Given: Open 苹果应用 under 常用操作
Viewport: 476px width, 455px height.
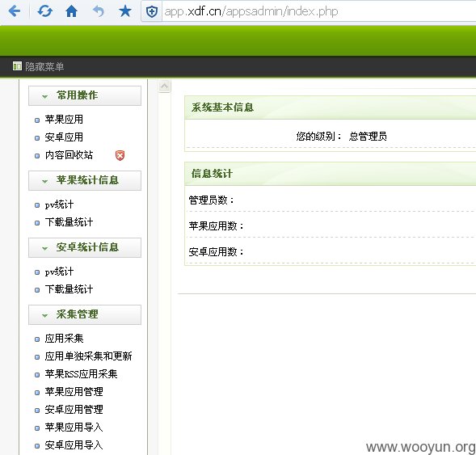Looking at the screenshot, I should tap(64, 120).
